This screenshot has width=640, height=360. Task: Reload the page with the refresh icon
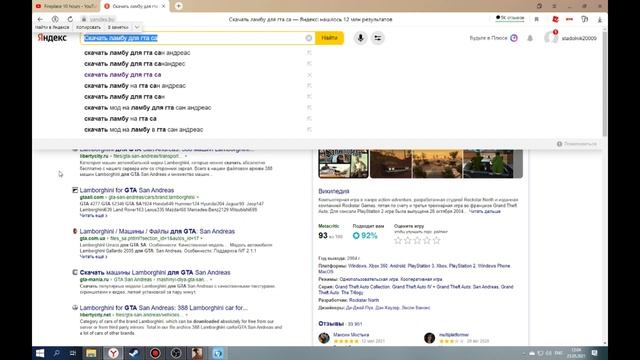70,19
